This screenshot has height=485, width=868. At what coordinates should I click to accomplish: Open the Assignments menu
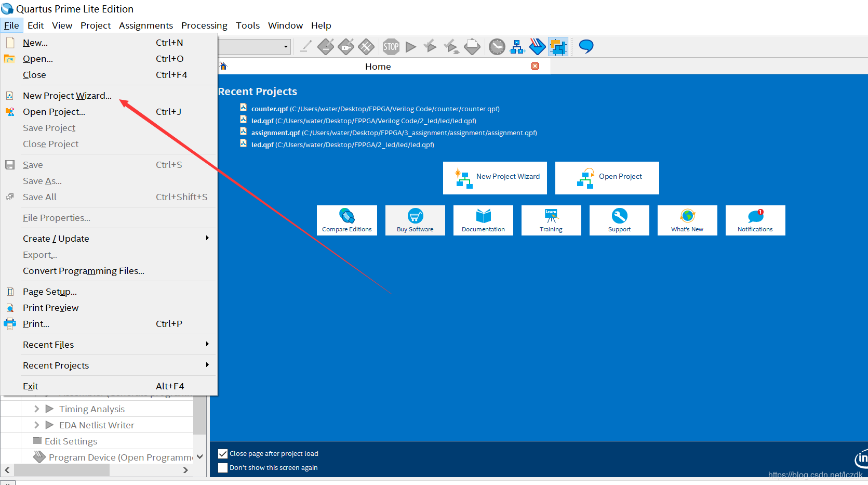coord(146,25)
